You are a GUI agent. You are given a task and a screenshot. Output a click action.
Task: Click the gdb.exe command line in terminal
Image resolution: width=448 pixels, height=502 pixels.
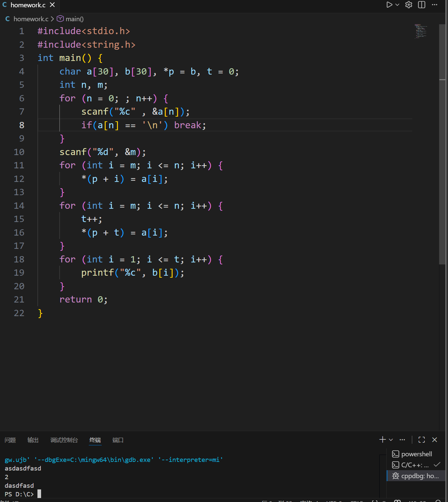114,460
